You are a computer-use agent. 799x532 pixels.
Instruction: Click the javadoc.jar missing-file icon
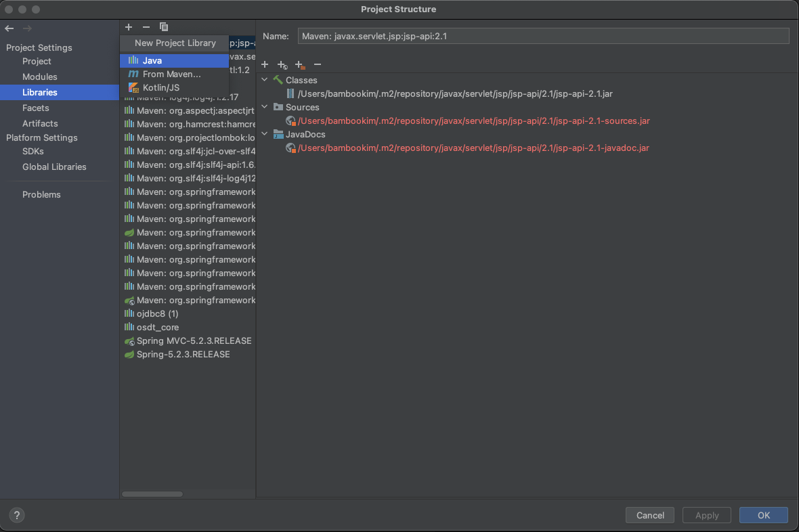pyautogui.click(x=290, y=148)
